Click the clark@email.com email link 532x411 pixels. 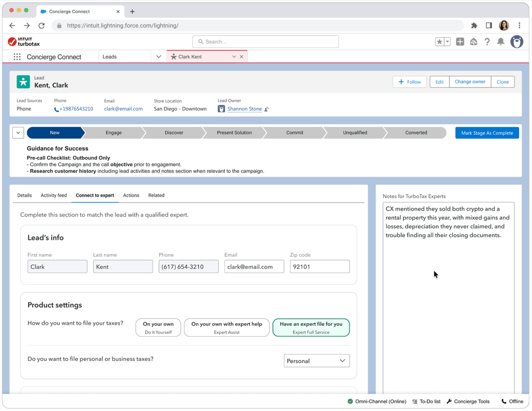pyautogui.click(x=123, y=109)
